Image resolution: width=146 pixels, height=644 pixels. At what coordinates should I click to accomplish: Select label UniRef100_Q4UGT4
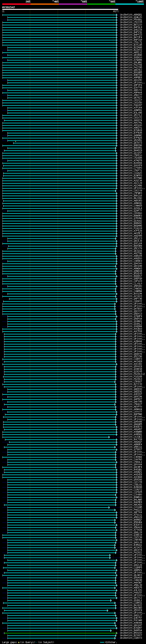point(131,120)
